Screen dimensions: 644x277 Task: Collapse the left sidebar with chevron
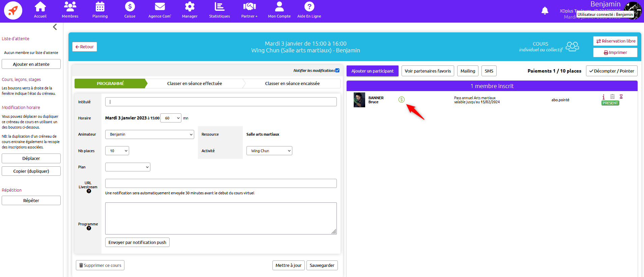pyautogui.click(x=55, y=27)
